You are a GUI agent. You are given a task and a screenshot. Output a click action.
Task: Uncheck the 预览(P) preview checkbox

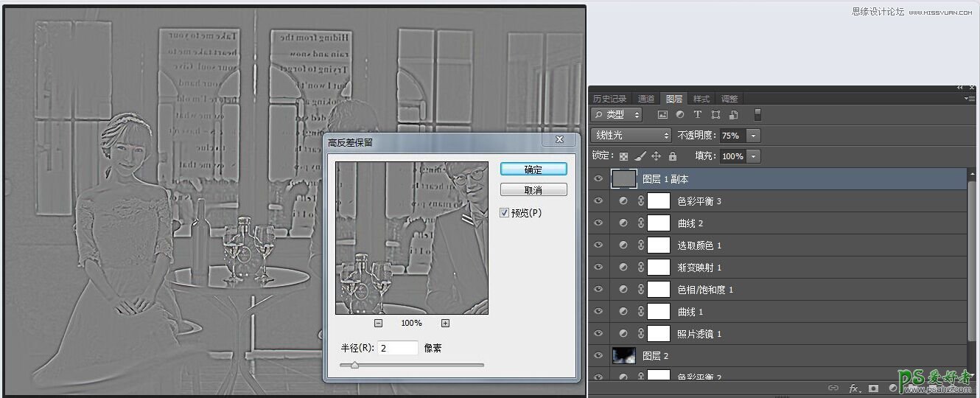pyautogui.click(x=504, y=213)
